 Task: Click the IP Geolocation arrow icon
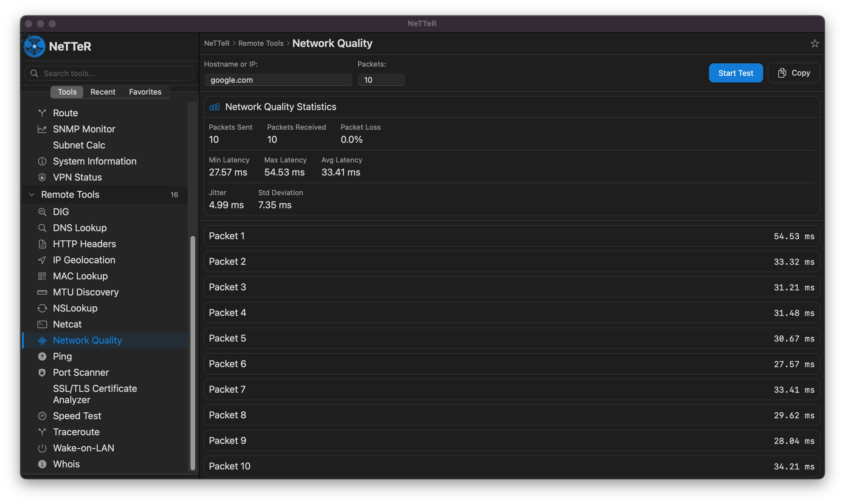(x=42, y=260)
